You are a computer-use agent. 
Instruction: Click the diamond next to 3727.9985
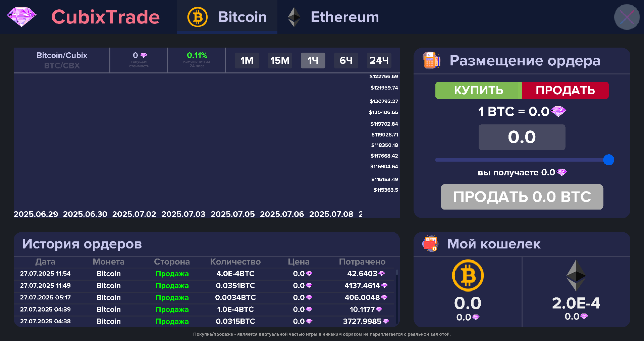386,321
